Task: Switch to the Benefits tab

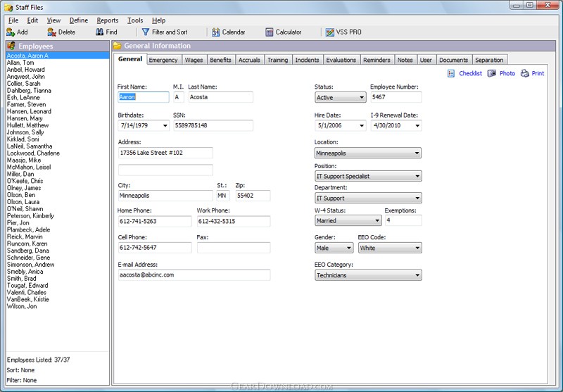Action: [220, 60]
